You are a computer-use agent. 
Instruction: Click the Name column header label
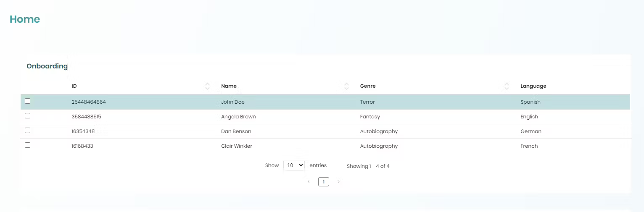coord(229,86)
